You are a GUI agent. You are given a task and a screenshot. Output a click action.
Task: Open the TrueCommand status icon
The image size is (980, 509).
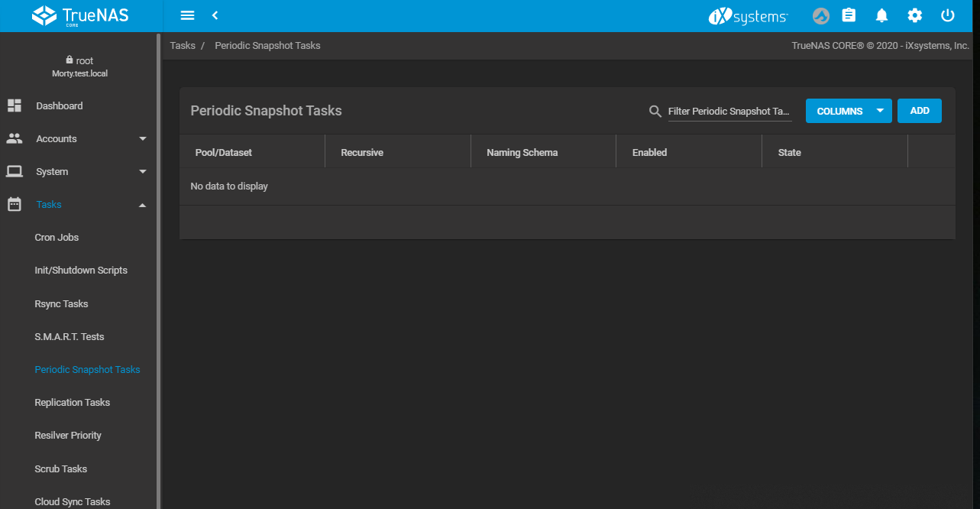(x=820, y=15)
